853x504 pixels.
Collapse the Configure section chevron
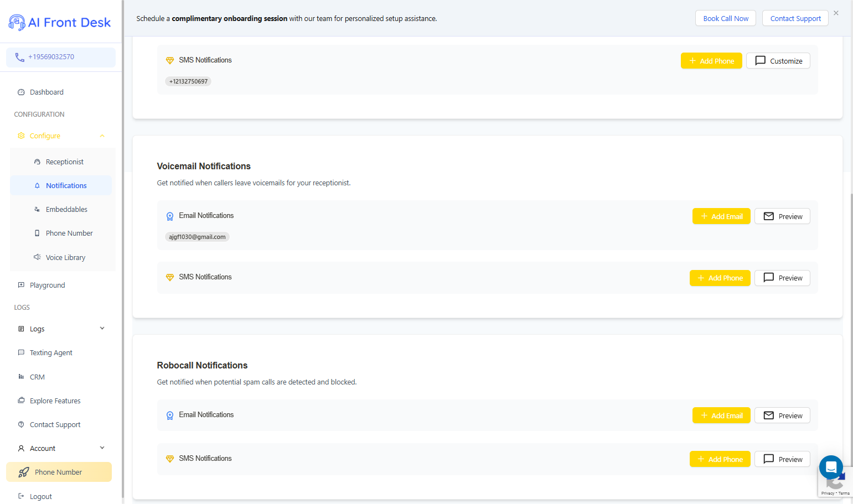pyautogui.click(x=102, y=136)
